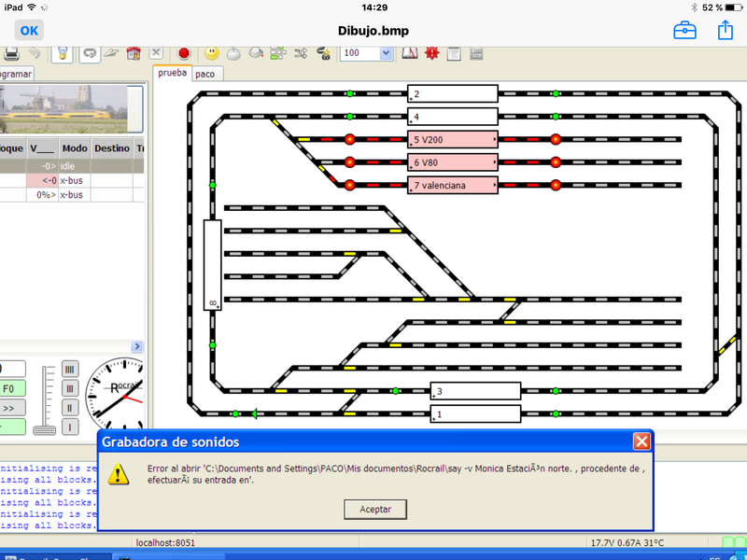747x560 pixels.
Task: Tap the iPad toolbox icon
Action: click(684, 31)
